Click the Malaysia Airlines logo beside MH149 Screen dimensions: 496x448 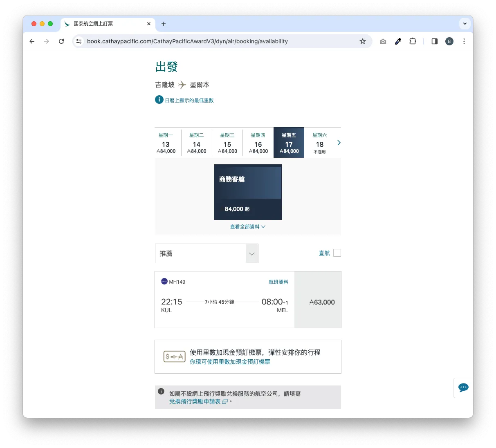164,282
